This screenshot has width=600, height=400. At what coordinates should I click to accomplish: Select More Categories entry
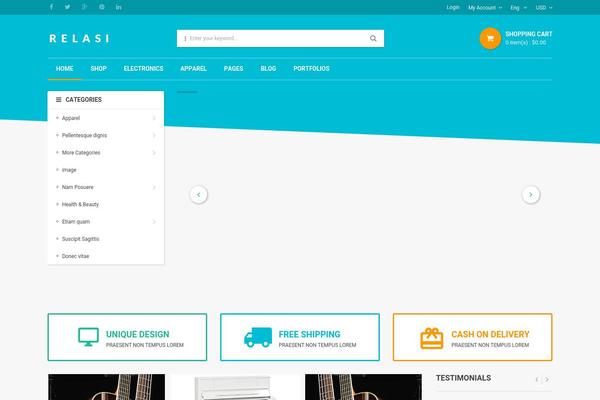81,152
